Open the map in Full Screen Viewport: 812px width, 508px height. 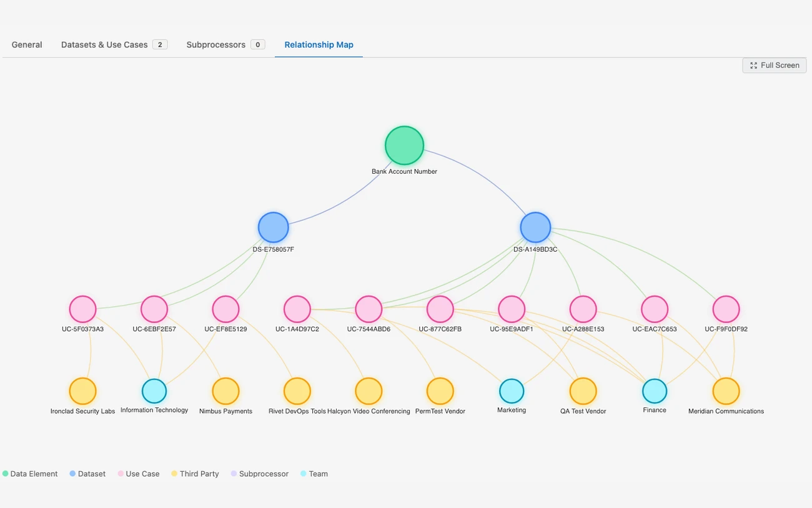(775, 65)
